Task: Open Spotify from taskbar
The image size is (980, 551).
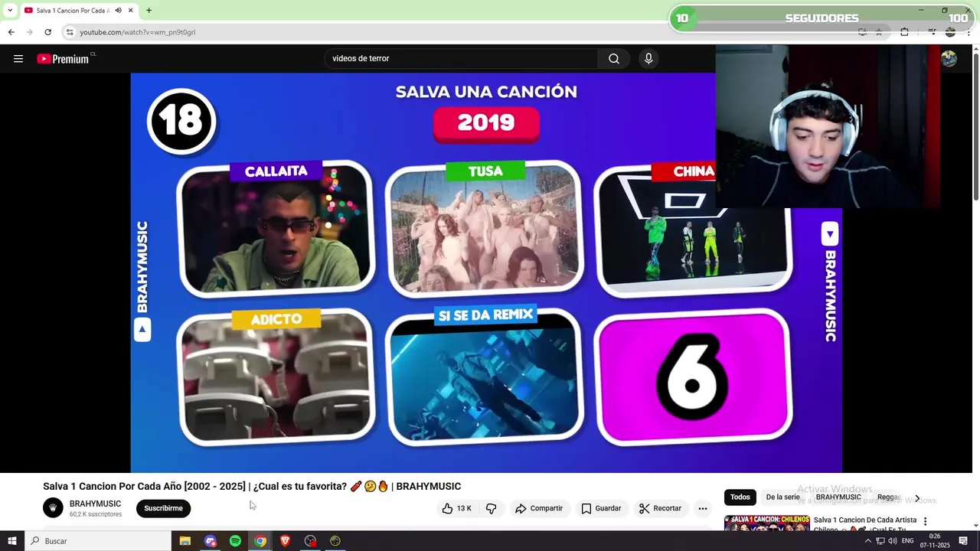Action: pyautogui.click(x=235, y=541)
